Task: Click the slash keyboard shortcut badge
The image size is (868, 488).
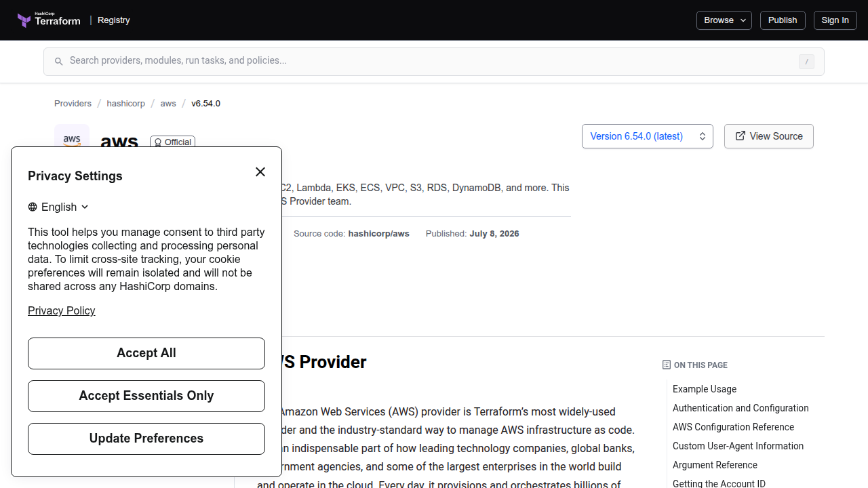Action: pos(806,62)
